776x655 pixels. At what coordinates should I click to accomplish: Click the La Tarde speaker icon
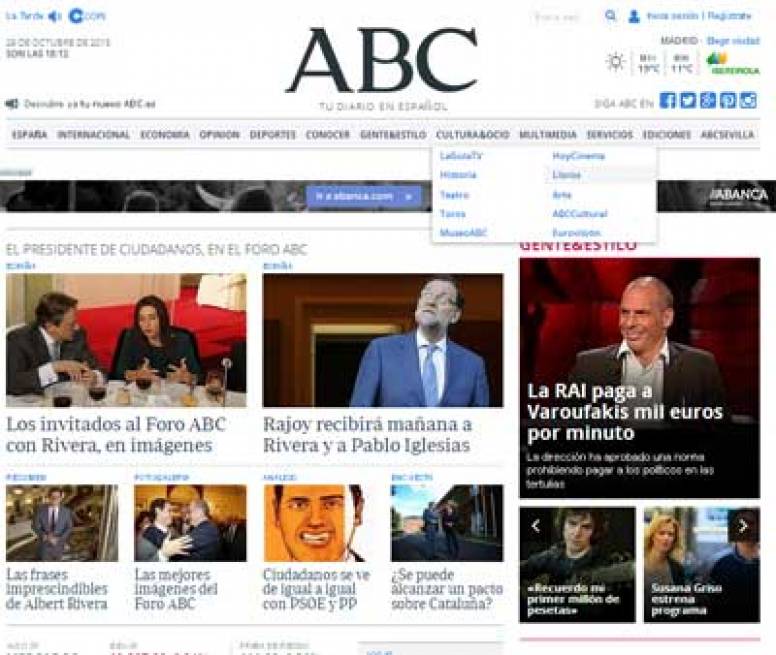[54, 16]
